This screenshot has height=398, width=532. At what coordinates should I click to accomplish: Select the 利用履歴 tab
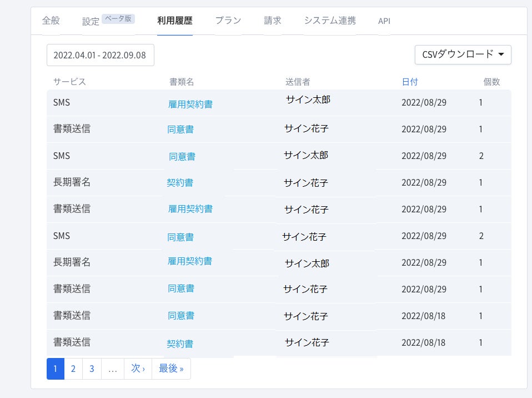pyautogui.click(x=175, y=21)
